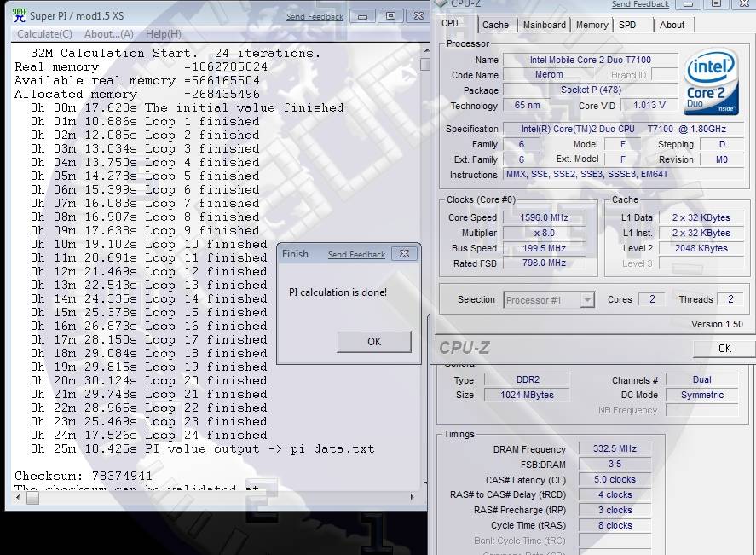Click the 32M Calculation Start line
This screenshot has height=555, width=756.
pyautogui.click(x=176, y=53)
